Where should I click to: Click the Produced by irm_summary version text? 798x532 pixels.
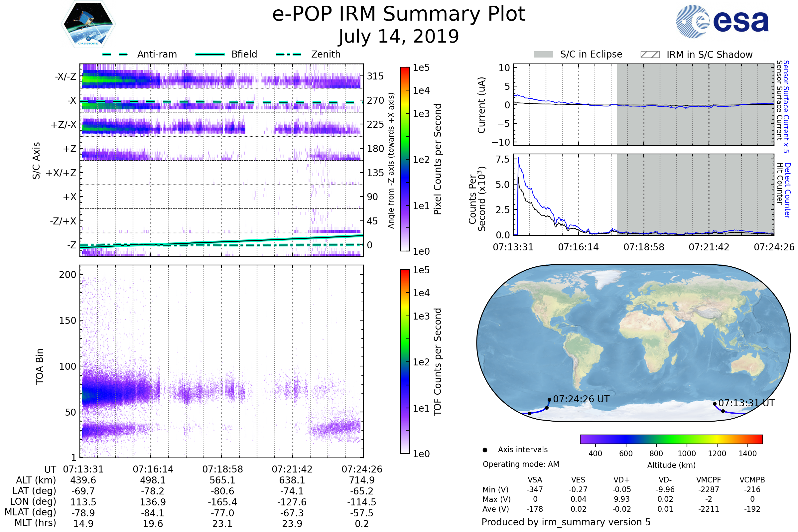[566, 522]
